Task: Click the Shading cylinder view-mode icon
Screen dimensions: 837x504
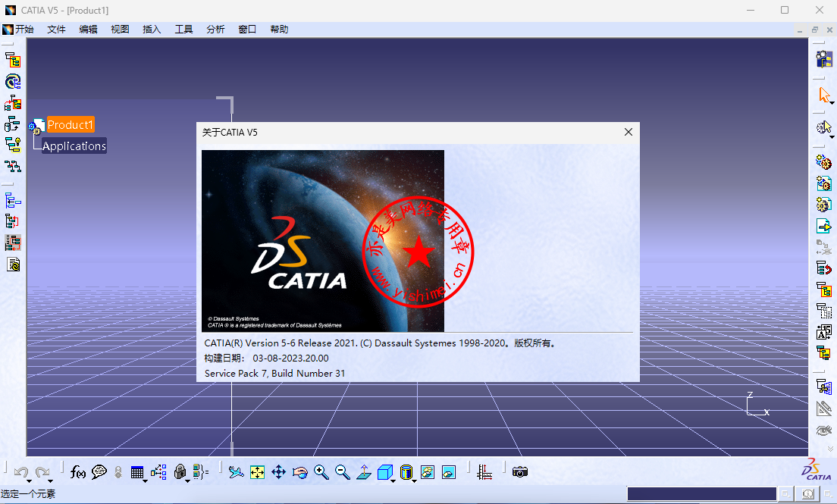Action: tap(406, 472)
